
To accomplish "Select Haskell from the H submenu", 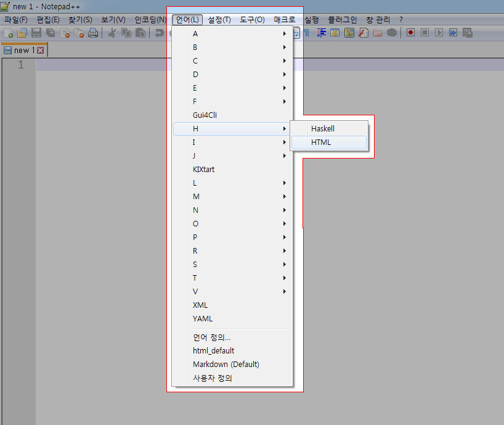I will pyautogui.click(x=329, y=129).
